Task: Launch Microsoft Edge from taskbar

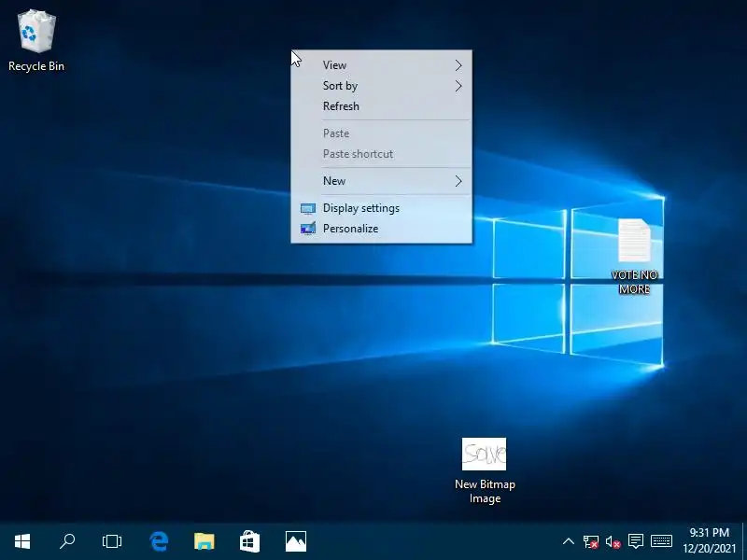Action: coord(159,541)
